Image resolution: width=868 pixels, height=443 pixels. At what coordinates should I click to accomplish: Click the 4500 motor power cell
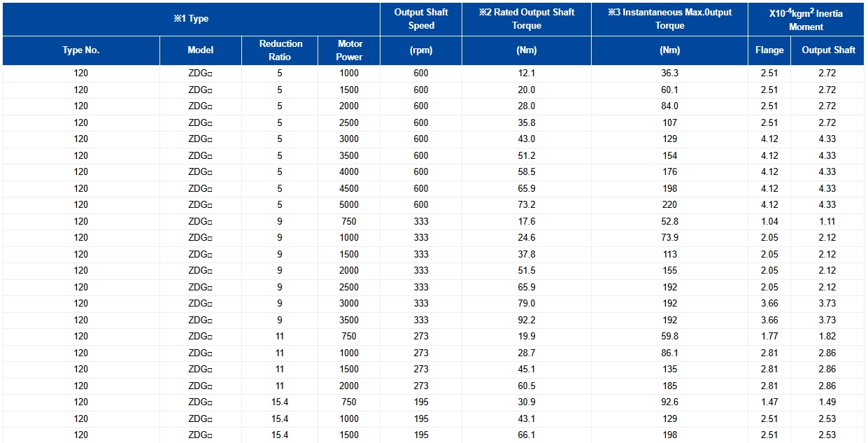point(349,188)
